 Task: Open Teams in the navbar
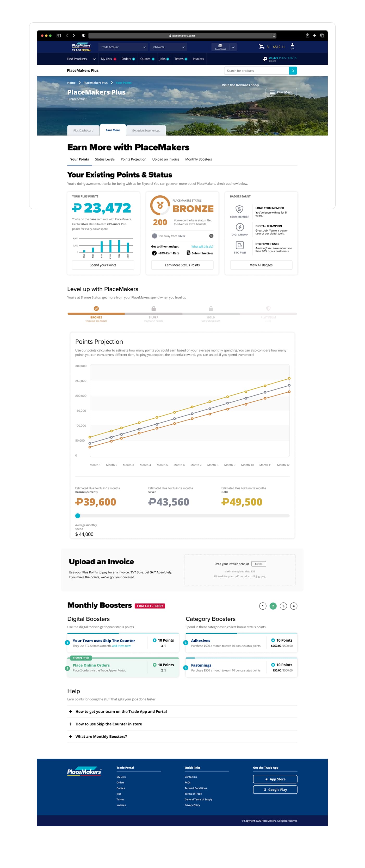[x=181, y=59]
